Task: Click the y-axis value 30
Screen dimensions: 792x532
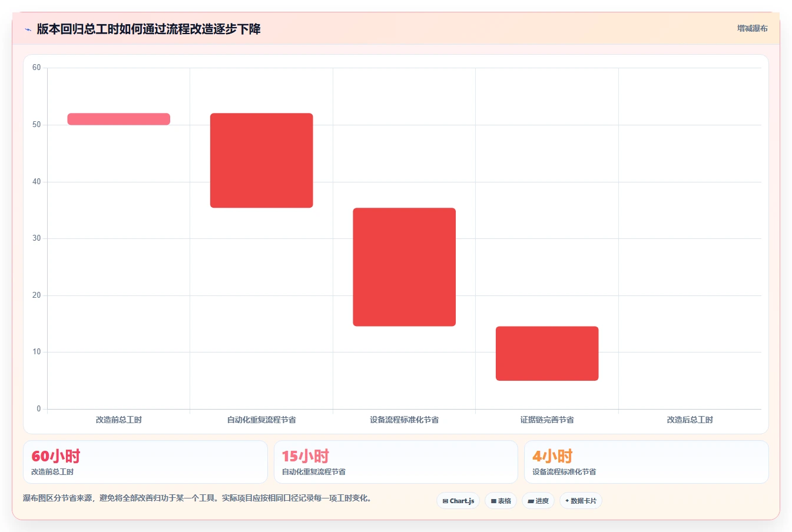Action: pos(37,238)
